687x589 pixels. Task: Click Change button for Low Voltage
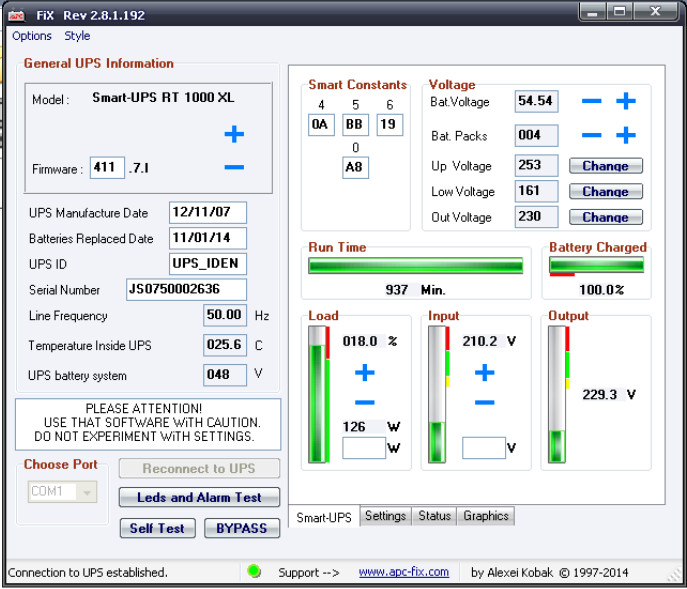(606, 192)
